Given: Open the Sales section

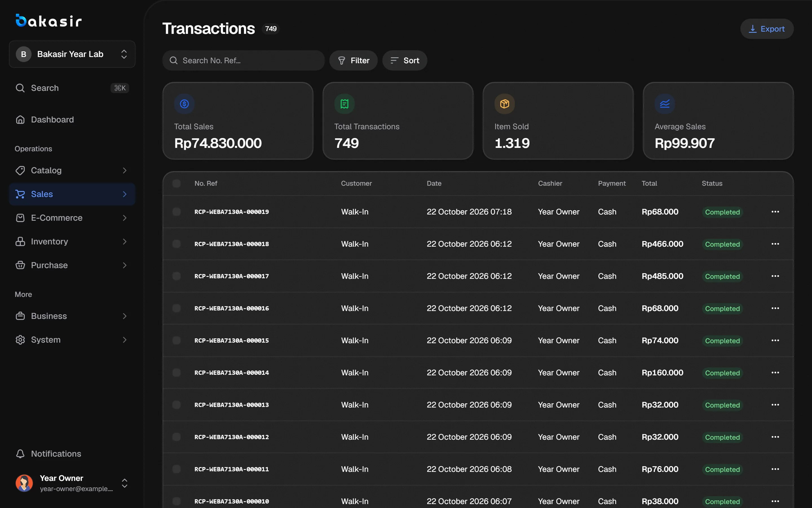Looking at the screenshot, I should coord(72,194).
